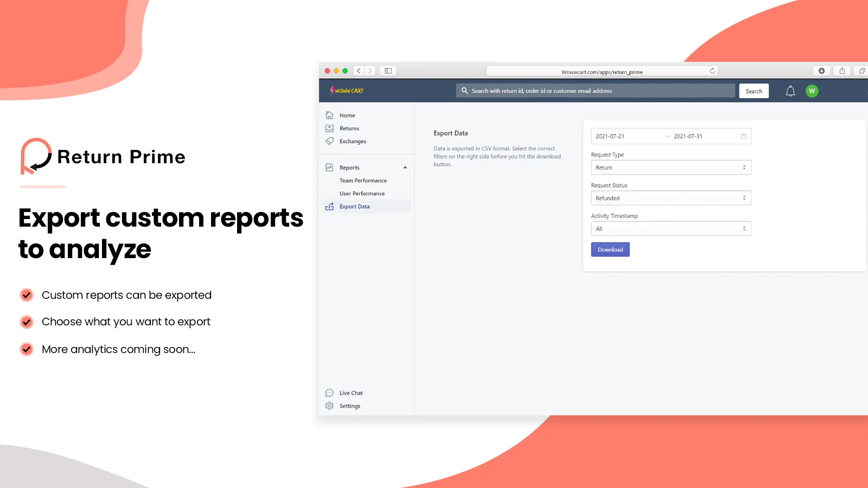This screenshot has width=868, height=488.
Task: Open the Request Type dropdown
Action: pos(671,168)
